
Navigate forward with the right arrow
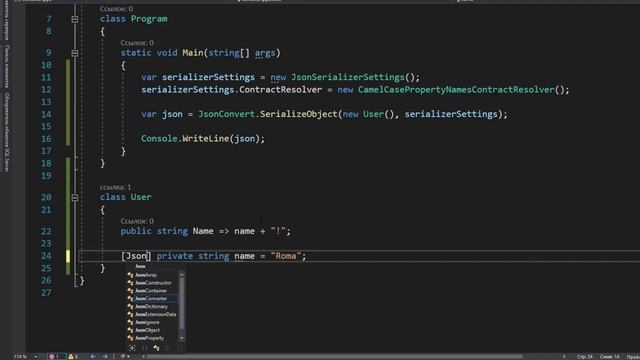coord(105,357)
